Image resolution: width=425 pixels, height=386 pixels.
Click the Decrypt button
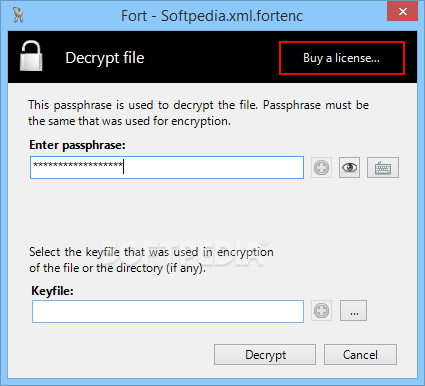coord(265,354)
